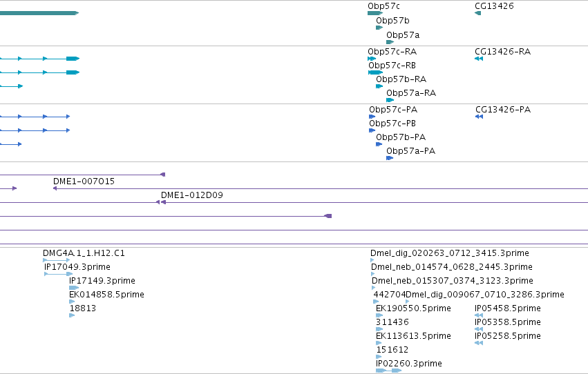
Task: Select the CG13426 gene arrow
Action: (x=477, y=13)
